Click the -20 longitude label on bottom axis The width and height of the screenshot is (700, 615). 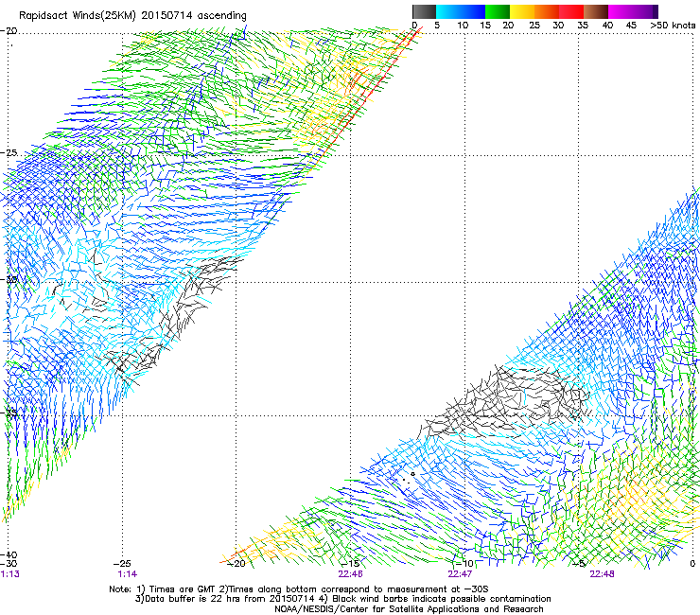[x=236, y=564]
